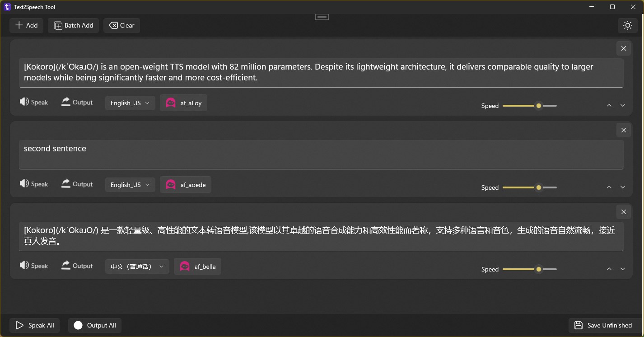Toggle the light/dark theme switch

tap(628, 25)
